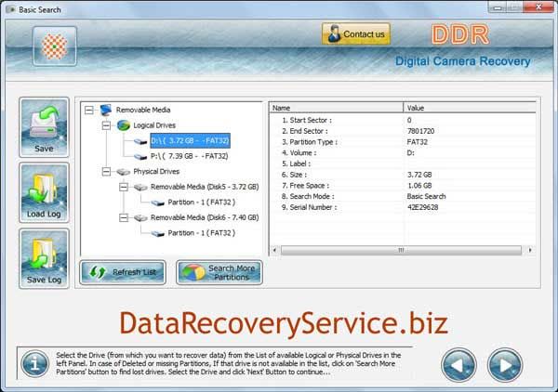Select the '9. Serial Number :' row

click(403, 207)
